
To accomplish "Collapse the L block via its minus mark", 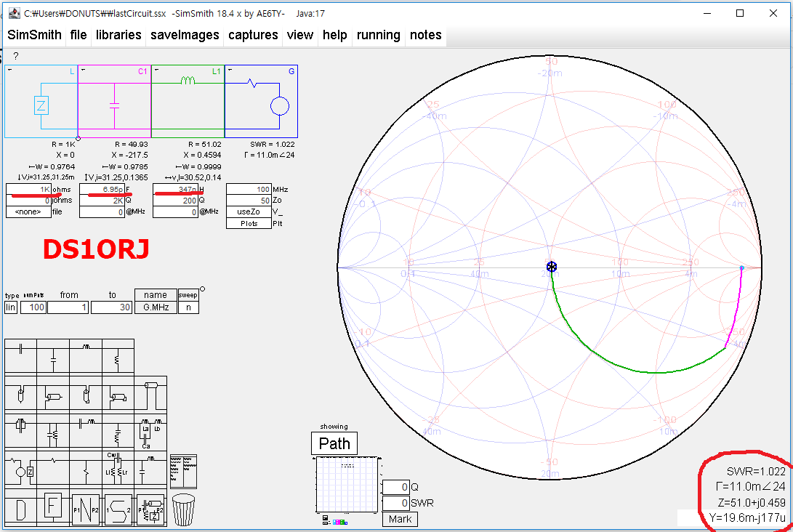I will coord(9,70).
